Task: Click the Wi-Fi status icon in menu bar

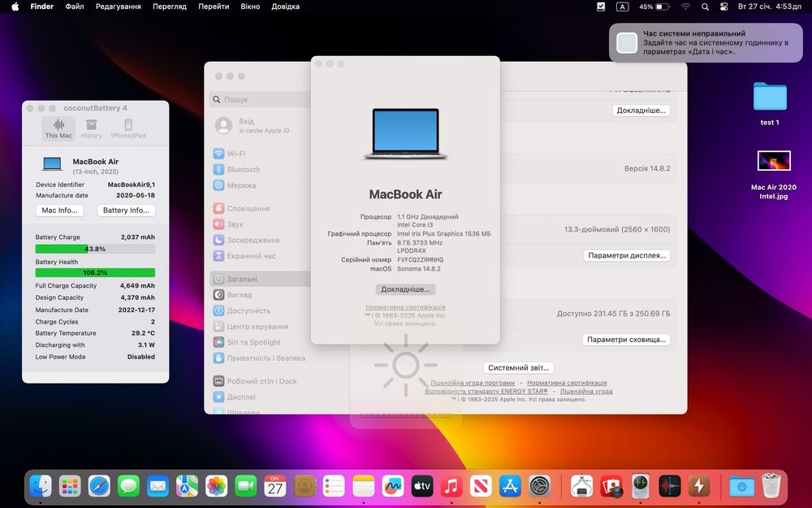Action: (x=685, y=7)
